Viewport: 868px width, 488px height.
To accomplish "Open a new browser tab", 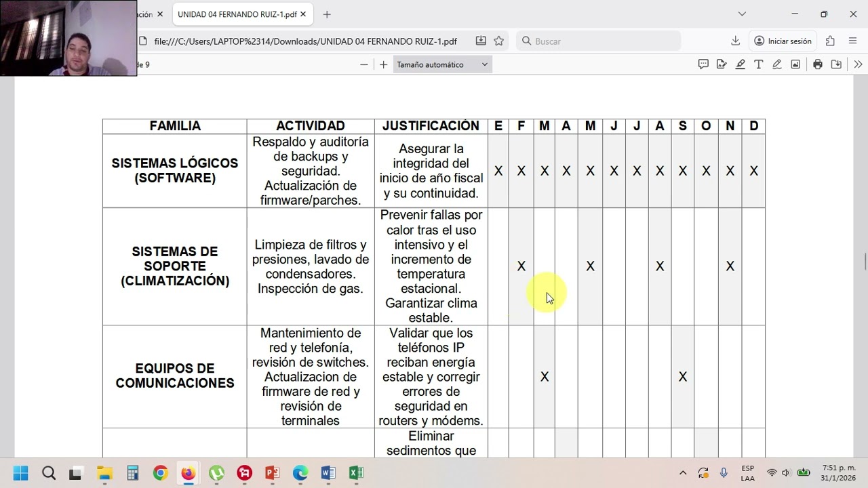I will pos(327,14).
